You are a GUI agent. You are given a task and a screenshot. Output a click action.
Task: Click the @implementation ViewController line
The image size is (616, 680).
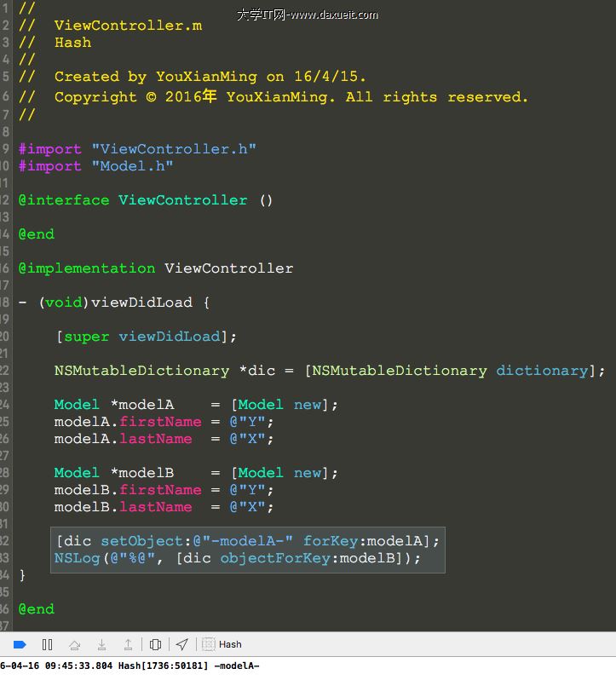(156, 268)
